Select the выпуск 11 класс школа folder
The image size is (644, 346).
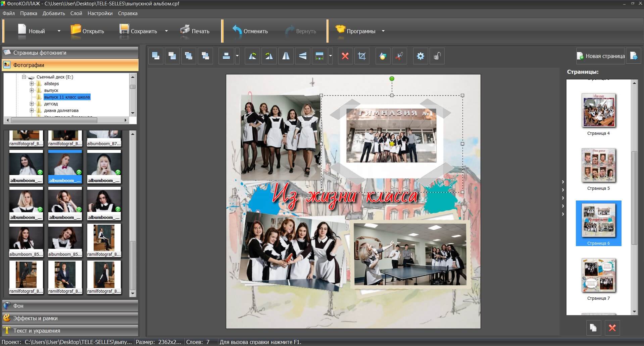tap(67, 97)
